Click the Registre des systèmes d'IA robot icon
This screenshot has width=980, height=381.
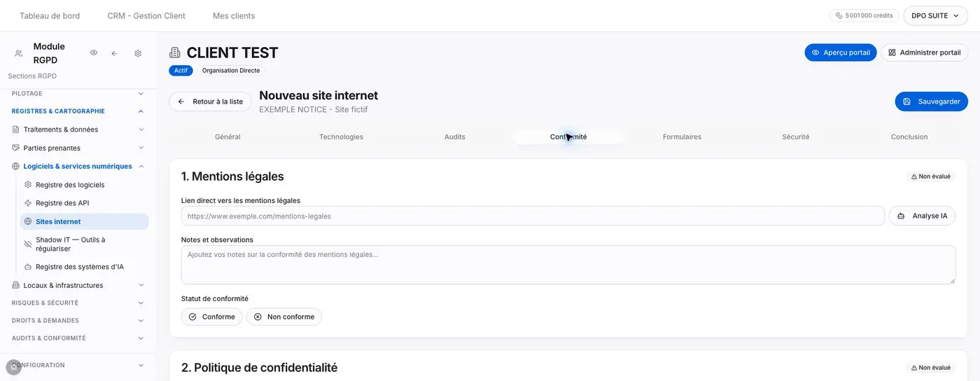click(28, 267)
